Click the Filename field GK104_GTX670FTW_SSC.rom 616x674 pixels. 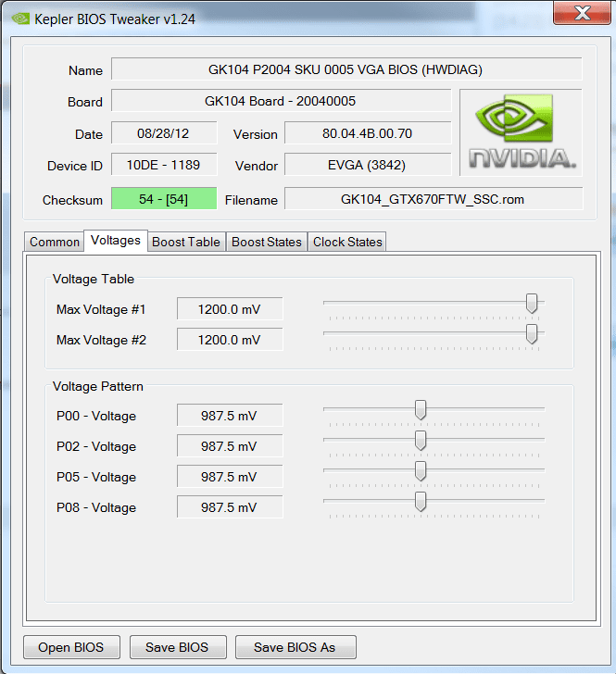pos(434,198)
